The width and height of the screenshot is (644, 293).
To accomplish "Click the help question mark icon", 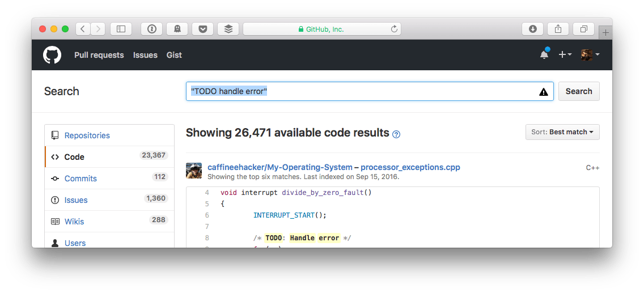I will [396, 134].
